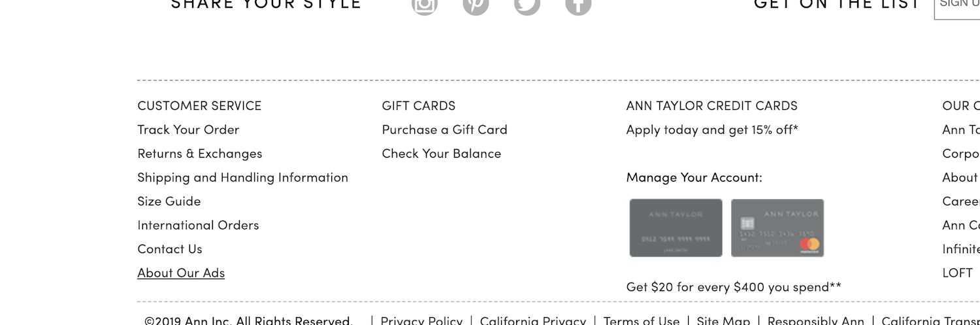The height and width of the screenshot is (325, 980).
Task: Go to Returns & Exchanges
Action: pyautogui.click(x=199, y=154)
